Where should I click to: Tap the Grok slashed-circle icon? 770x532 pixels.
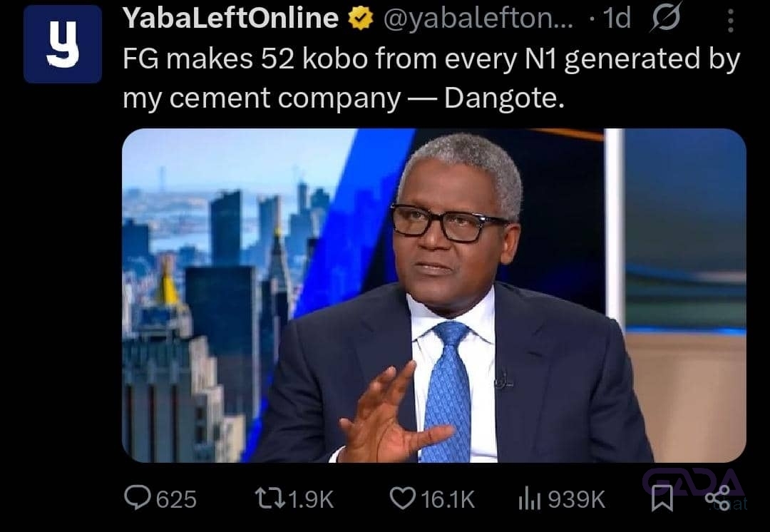[x=666, y=17]
